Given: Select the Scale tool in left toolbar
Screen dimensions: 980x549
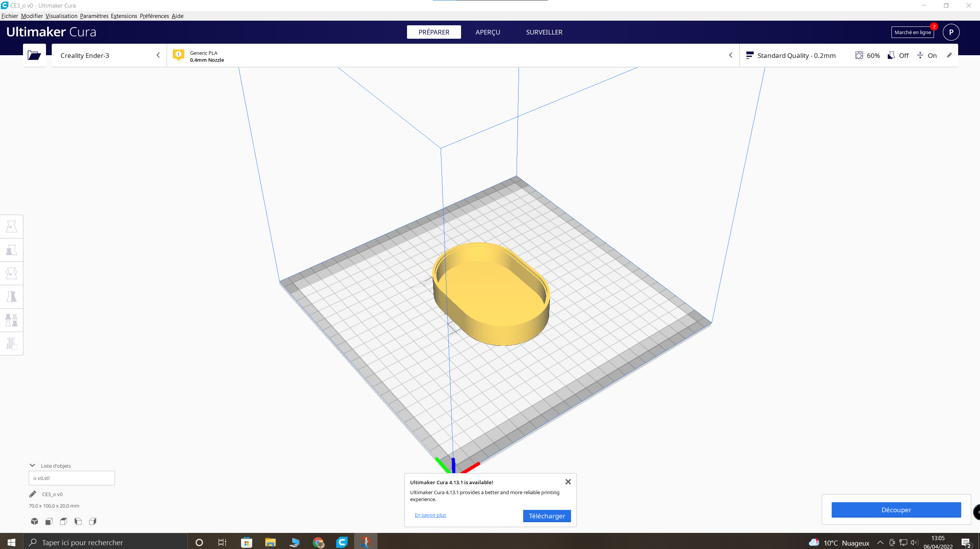Looking at the screenshot, I should pyautogui.click(x=11, y=250).
